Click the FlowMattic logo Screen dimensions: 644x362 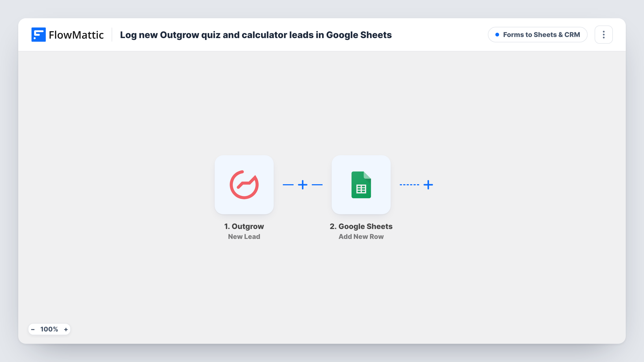pyautogui.click(x=67, y=35)
